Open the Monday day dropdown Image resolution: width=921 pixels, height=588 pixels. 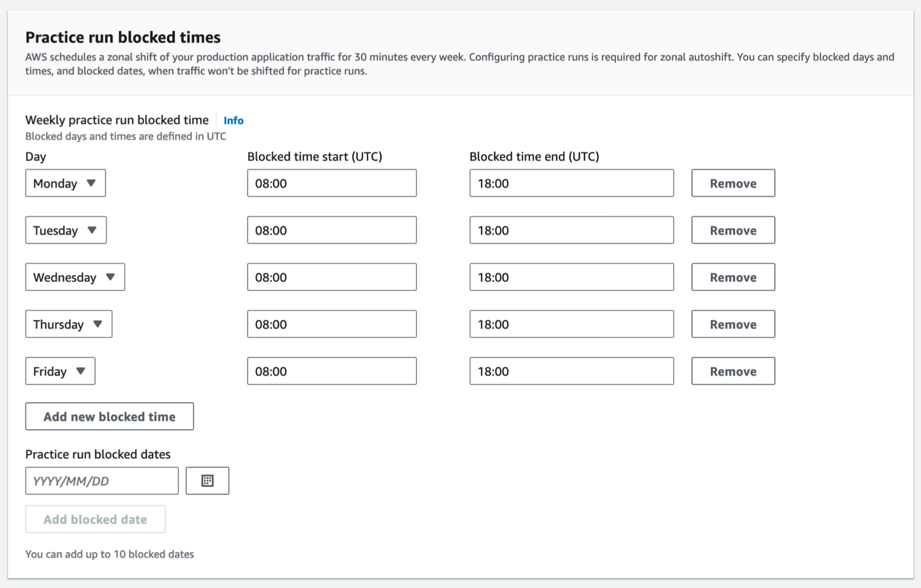[x=66, y=183]
